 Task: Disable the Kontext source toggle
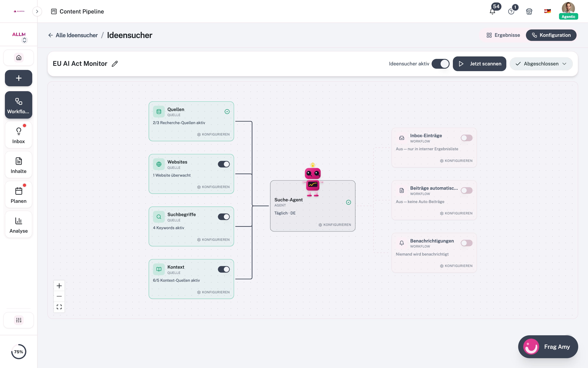[224, 269]
